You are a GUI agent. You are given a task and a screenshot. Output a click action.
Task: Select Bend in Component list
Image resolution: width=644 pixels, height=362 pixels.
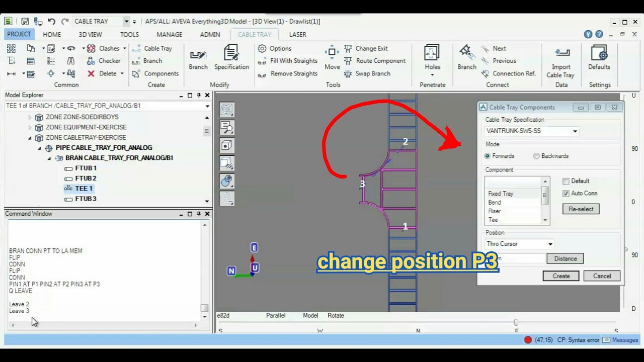[x=495, y=203]
